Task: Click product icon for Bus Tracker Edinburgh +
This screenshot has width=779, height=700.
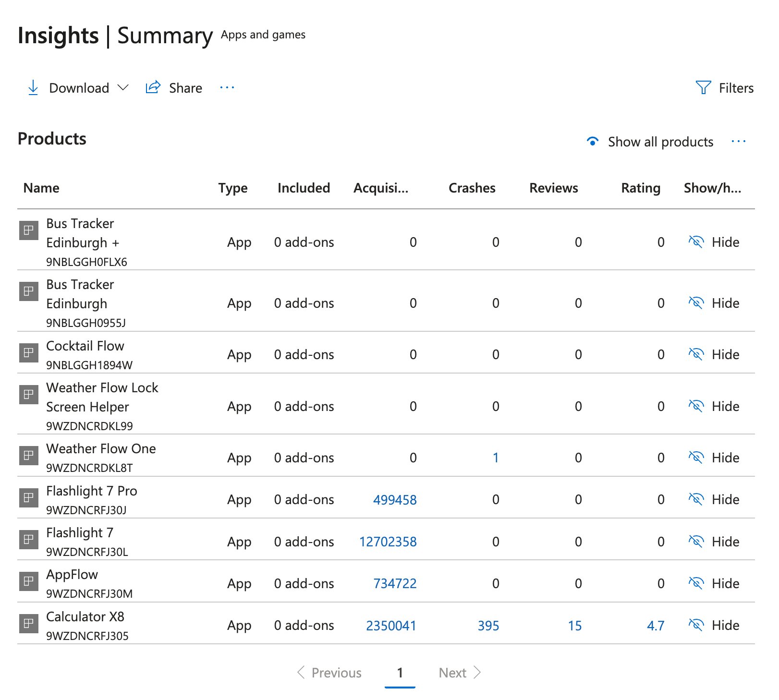Action: [x=29, y=230]
